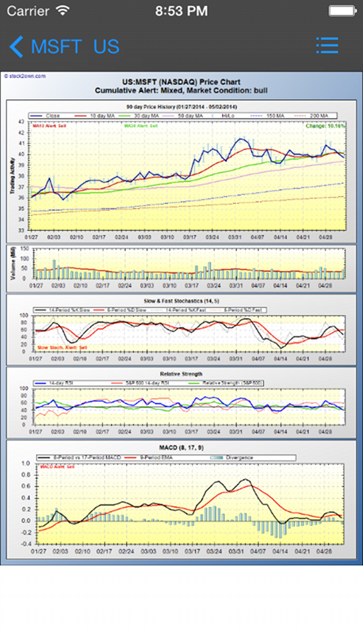Click the Relative Strength chart heading
Screen dimensions: 363x644
tap(181, 374)
